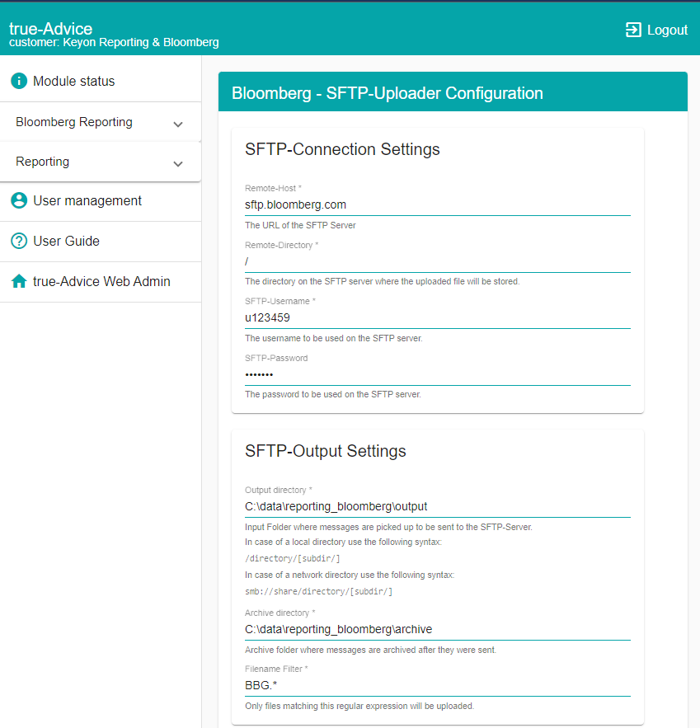Expand the Bloomberg Reporting chevron
This screenshot has height=728, width=700.
(x=178, y=124)
